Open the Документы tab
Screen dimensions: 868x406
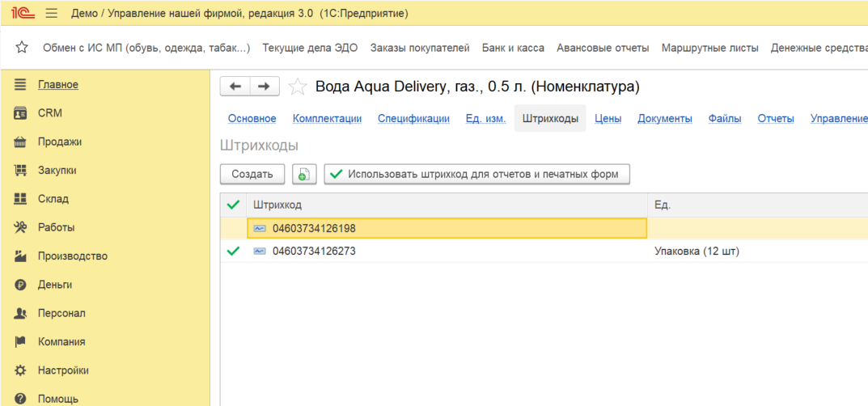tap(665, 118)
